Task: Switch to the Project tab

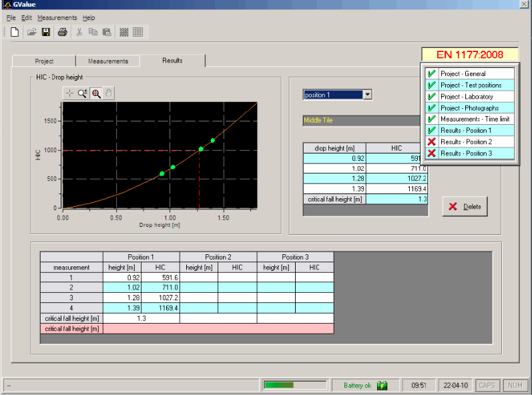Action: (44, 61)
